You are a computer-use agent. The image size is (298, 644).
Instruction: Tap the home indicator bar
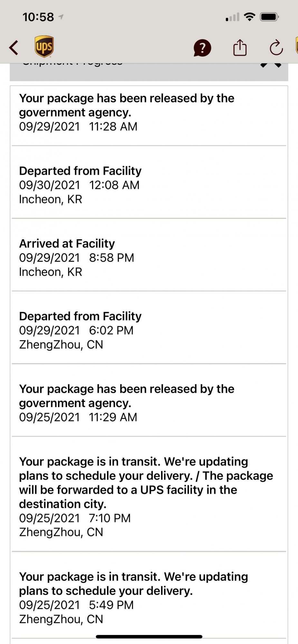(x=149, y=637)
